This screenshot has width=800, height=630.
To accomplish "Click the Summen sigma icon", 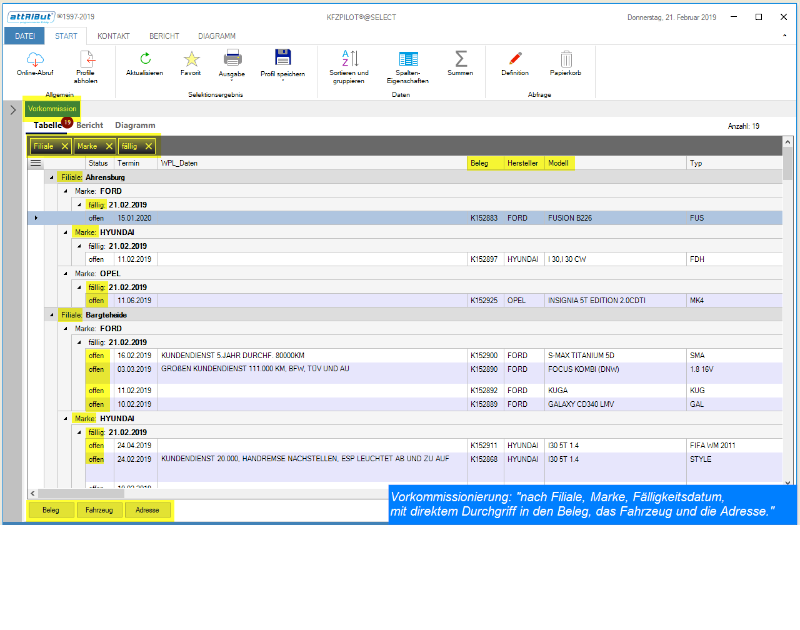I will click(x=461, y=59).
